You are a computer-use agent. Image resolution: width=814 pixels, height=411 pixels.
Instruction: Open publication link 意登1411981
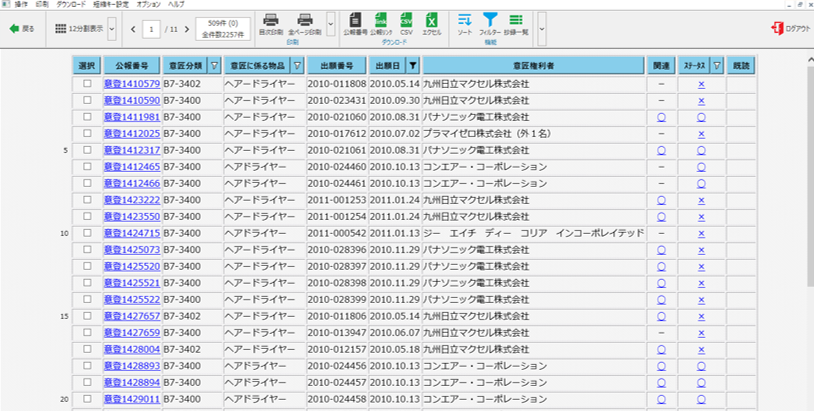132,117
